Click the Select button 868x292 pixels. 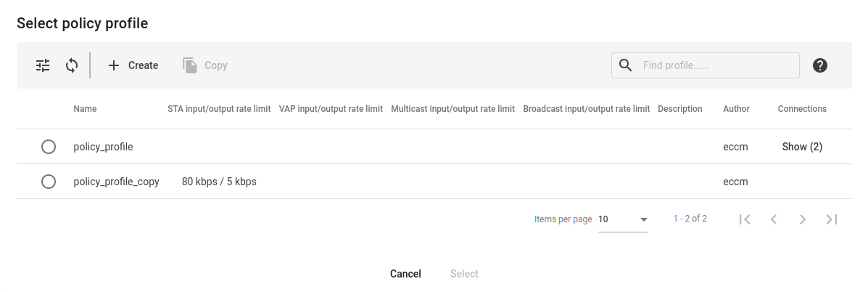coord(464,274)
